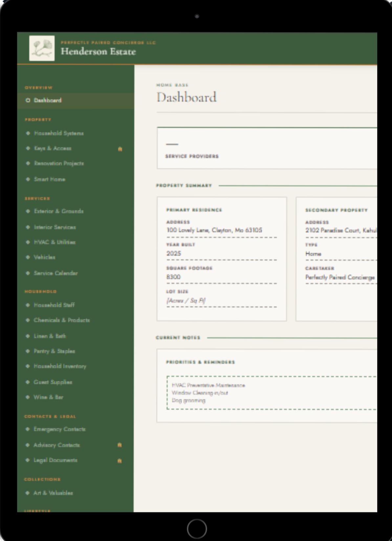Click the Dashboard circle icon in sidebar
The height and width of the screenshot is (541, 392).
(x=28, y=100)
